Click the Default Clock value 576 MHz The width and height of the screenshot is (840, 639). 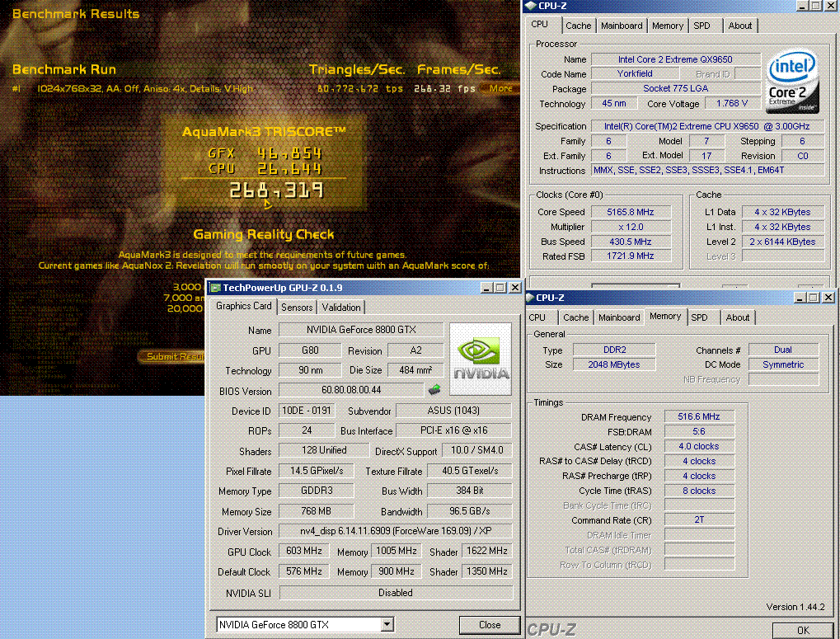point(303,571)
